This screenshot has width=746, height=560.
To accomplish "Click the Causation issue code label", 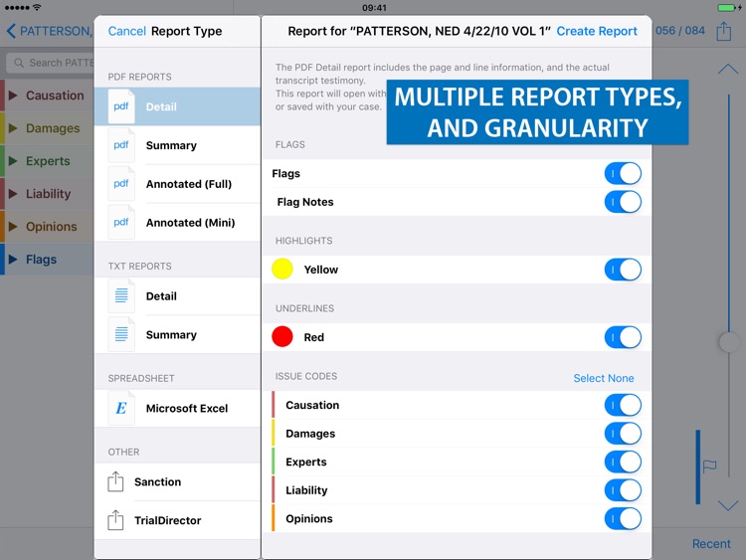I will point(312,405).
